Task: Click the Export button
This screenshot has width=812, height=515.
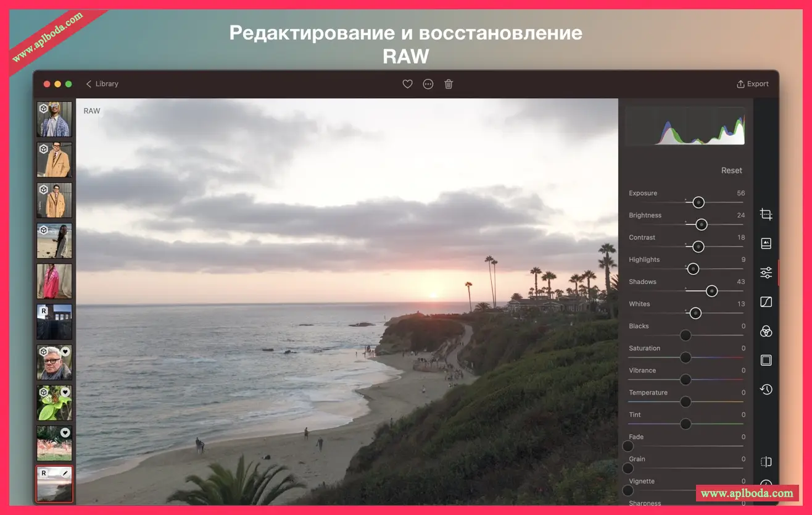Action: (x=753, y=84)
